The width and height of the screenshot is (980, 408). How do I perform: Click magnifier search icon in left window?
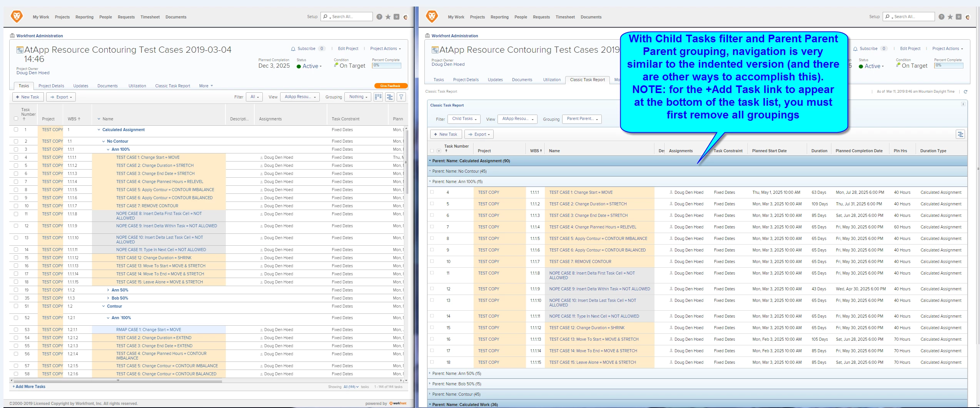tap(326, 17)
